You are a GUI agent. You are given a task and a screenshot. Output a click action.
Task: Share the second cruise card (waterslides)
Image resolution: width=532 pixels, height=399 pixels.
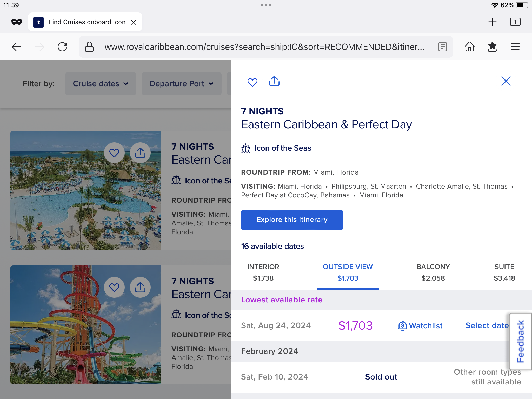coord(140,287)
